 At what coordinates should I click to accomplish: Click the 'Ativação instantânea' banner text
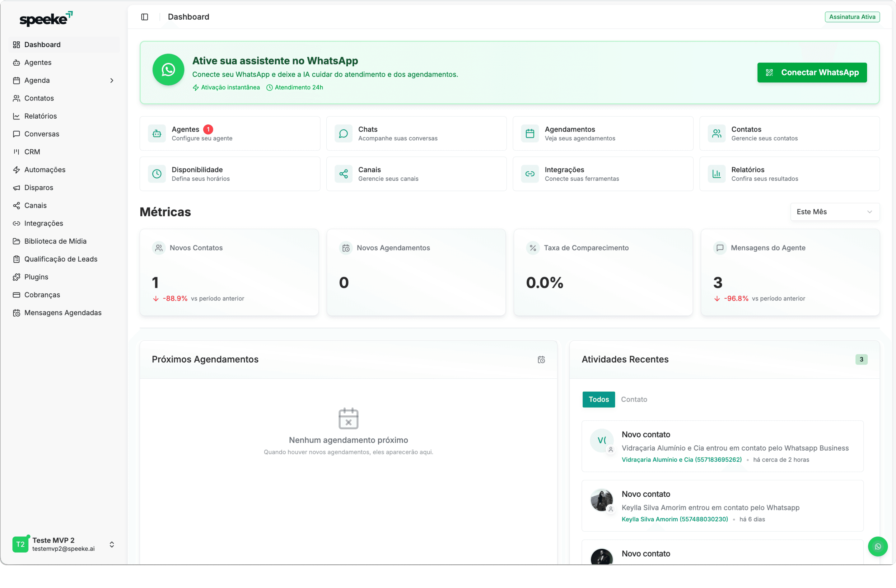coord(230,87)
